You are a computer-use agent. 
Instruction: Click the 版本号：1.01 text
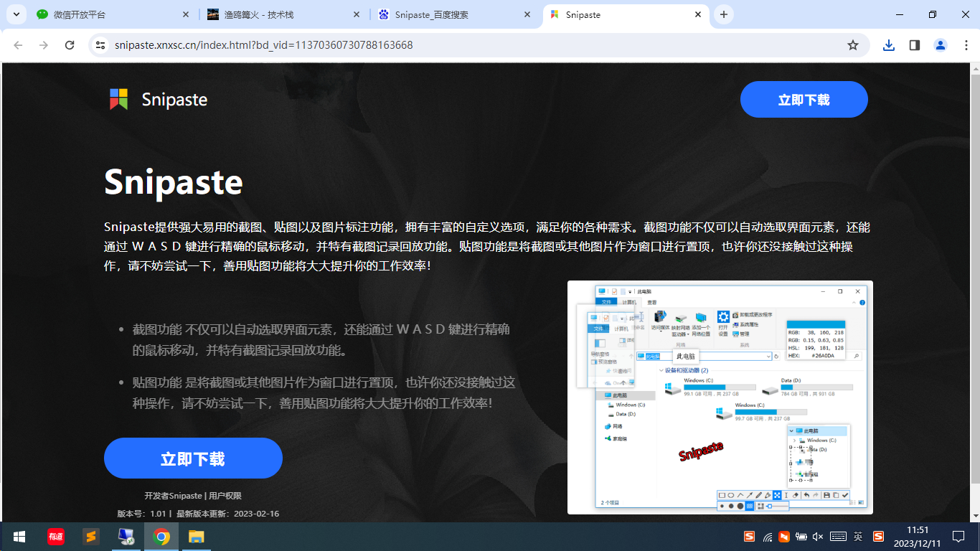[142, 514]
